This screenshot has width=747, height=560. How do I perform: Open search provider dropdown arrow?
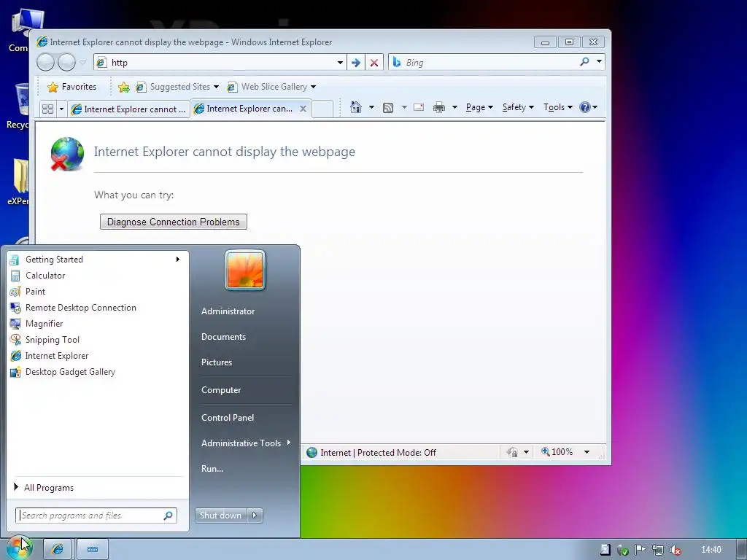pyautogui.click(x=600, y=61)
